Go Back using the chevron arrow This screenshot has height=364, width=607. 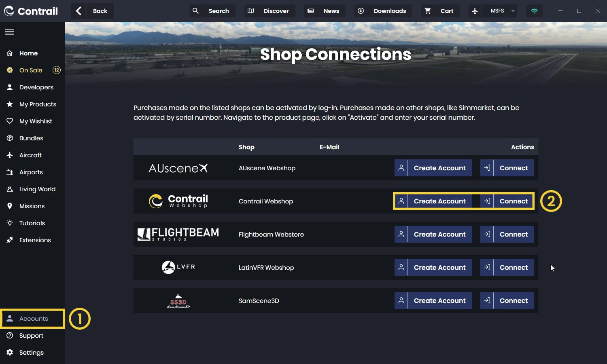[x=79, y=11]
